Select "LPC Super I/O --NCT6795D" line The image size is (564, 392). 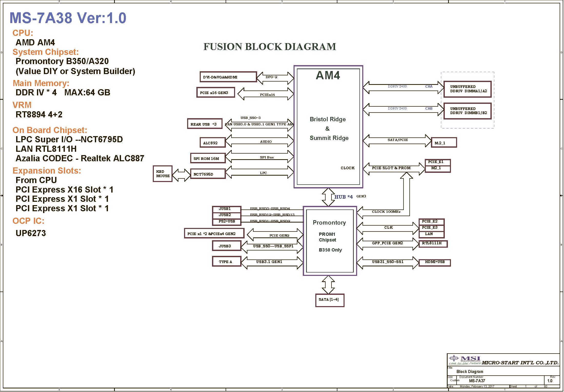(69, 139)
